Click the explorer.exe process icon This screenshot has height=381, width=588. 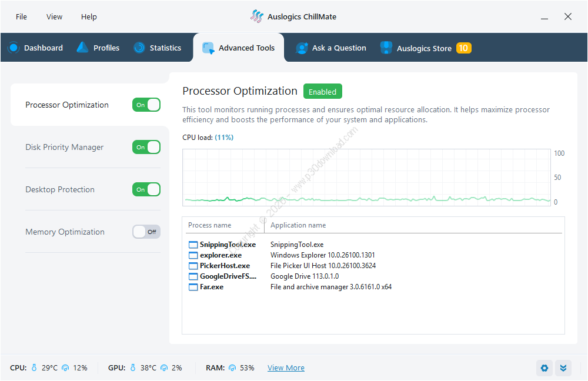pos(193,255)
